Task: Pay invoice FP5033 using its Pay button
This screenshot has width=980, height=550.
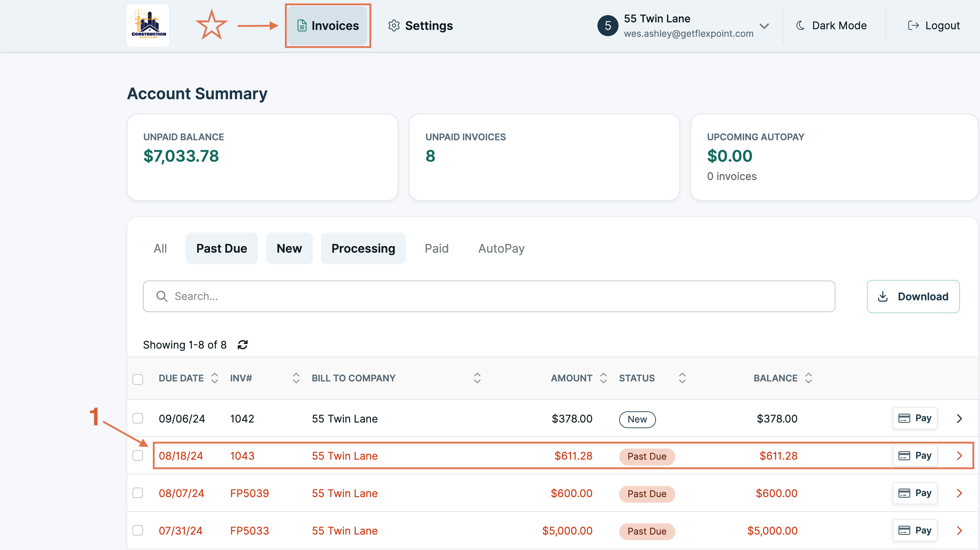Action: click(x=915, y=530)
